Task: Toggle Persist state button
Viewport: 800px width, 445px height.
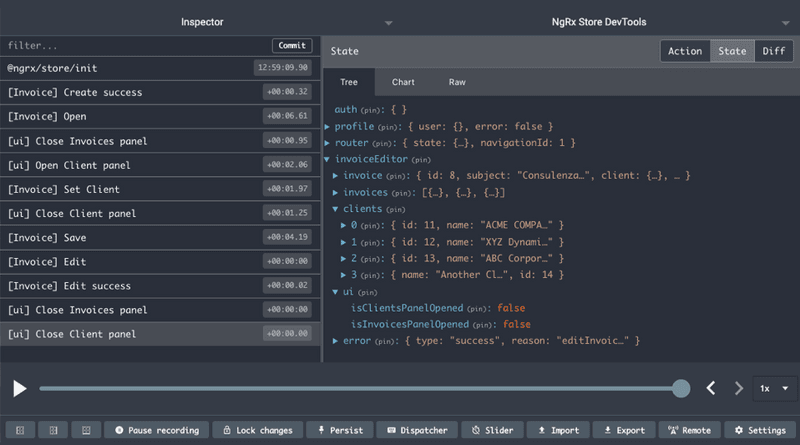Action: [340, 430]
